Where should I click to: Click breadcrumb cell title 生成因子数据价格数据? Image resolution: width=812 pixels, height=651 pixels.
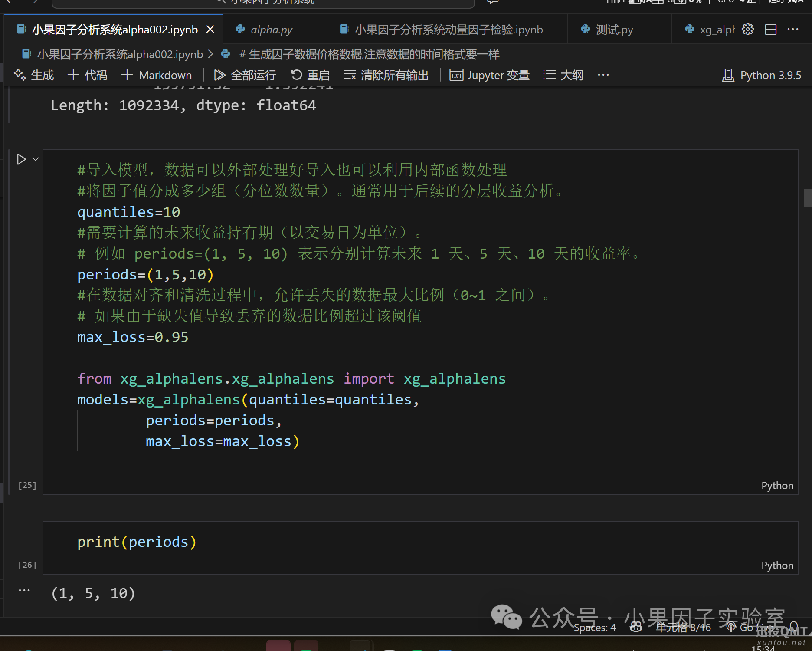360,54
